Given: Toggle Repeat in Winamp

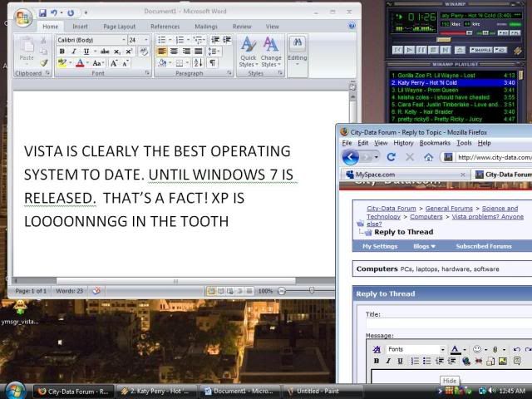Looking at the screenshot, I should pos(500,50).
